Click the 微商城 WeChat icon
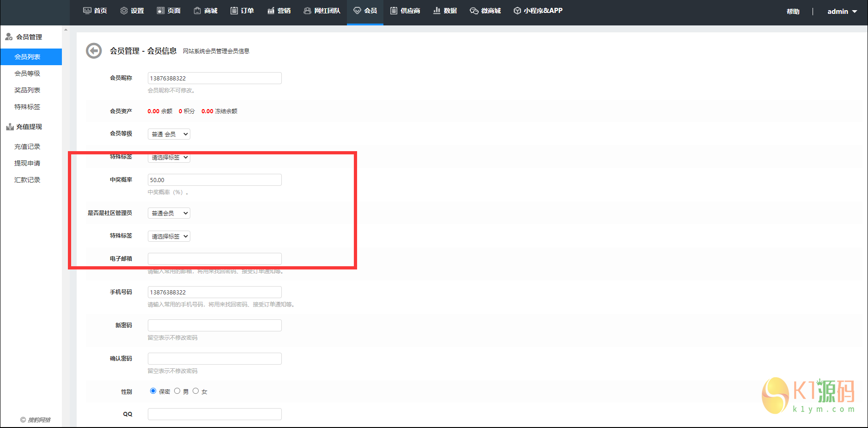Viewport: 868px width, 428px height. click(474, 11)
